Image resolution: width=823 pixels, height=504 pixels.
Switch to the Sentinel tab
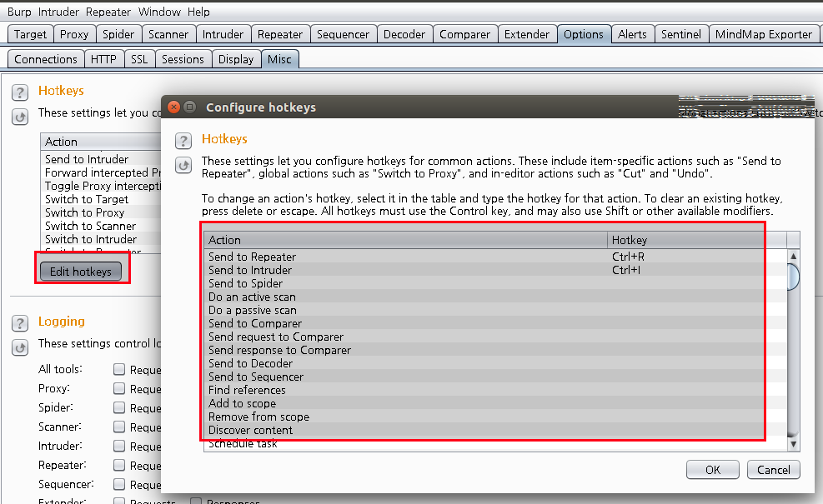point(680,34)
